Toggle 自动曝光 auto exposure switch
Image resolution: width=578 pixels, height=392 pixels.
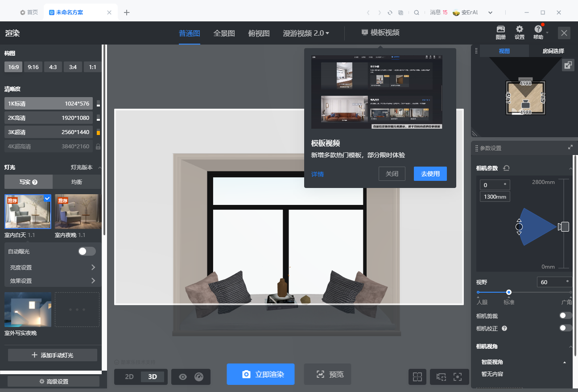point(87,251)
